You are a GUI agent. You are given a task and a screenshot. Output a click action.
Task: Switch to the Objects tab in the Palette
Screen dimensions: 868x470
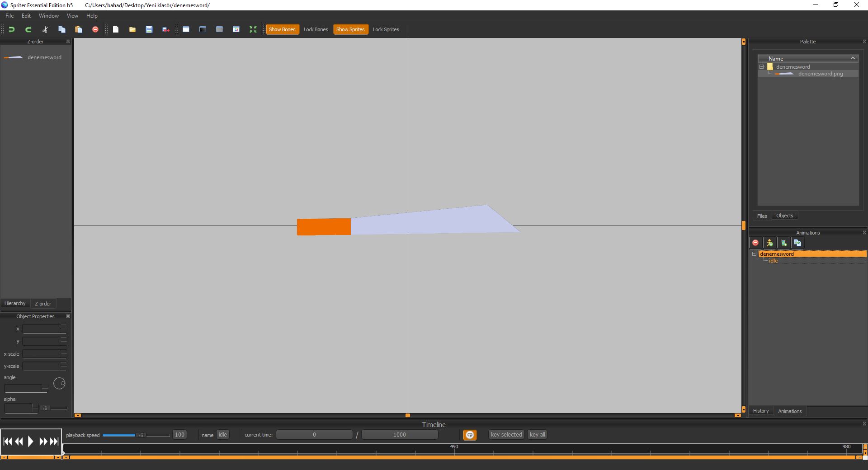(x=785, y=216)
